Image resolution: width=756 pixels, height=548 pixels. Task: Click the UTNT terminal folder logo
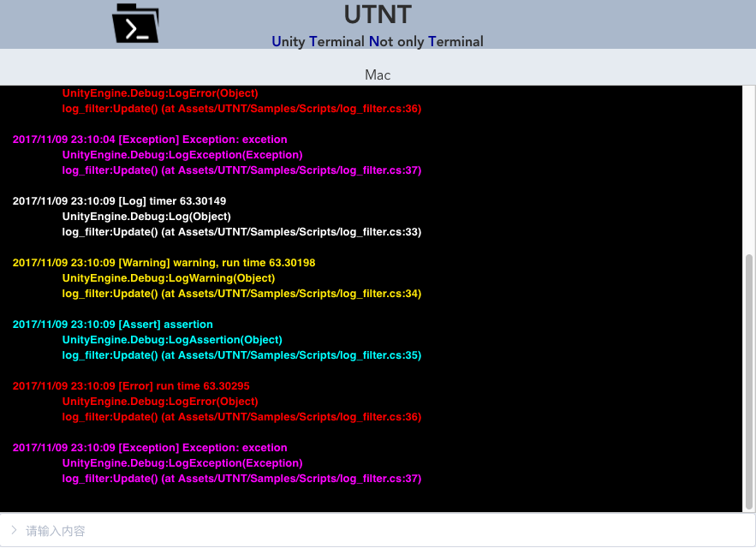135,23
